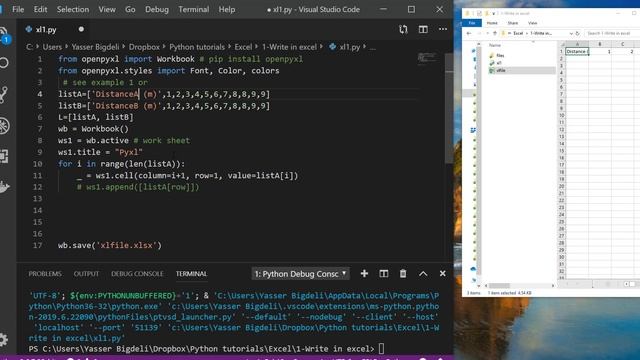Split the terminal panel
This screenshot has width=640, height=360.
coord(384,273)
